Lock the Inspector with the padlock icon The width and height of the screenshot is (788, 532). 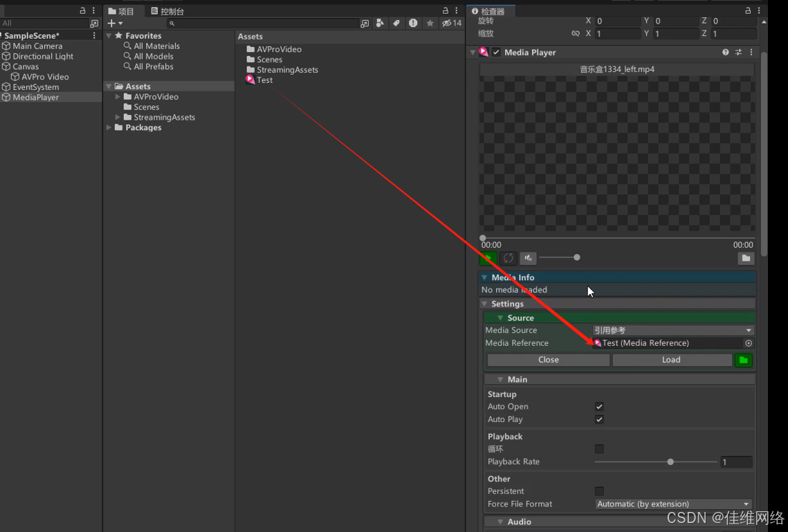(748, 10)
